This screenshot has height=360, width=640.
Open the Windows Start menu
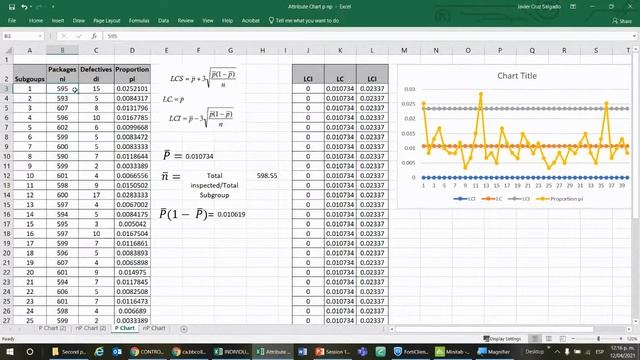coord(10,351)
